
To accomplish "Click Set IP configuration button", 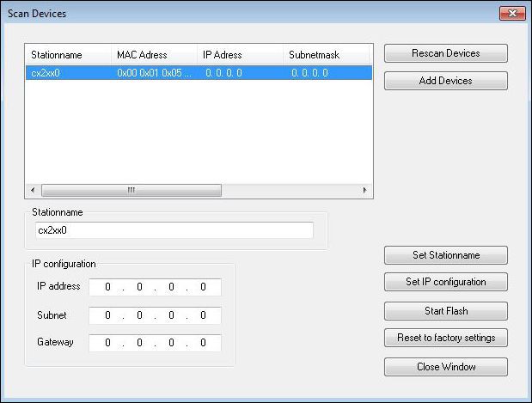I will [x=446, y=282].
